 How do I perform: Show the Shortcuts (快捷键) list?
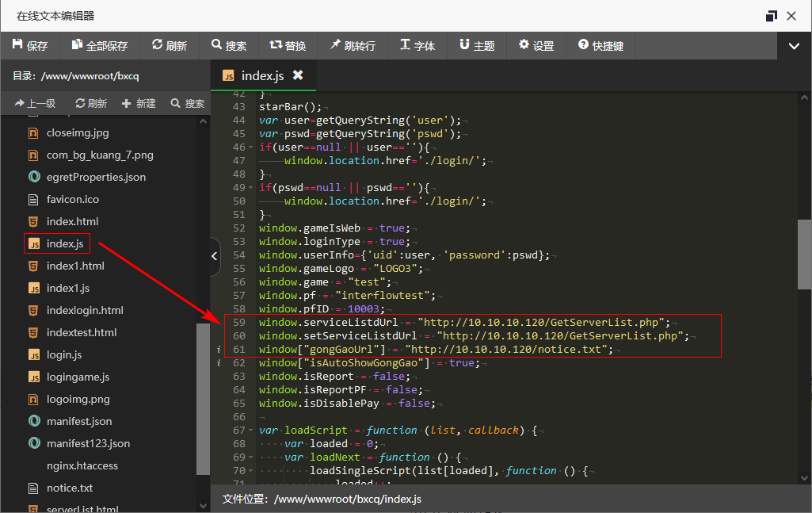pyautogui.click(x=601, y=46)
